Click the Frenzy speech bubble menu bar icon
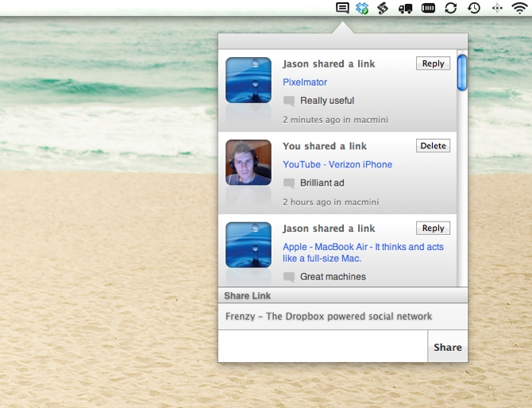 [x=342, y=8]
